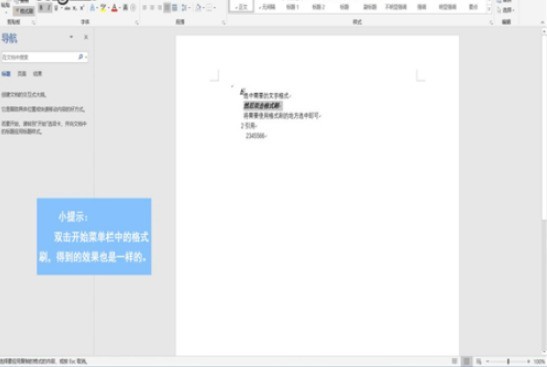This screenshot has width=547, height=367.
Task: Switch to Read Mode view in status bar
Action: 455,361
